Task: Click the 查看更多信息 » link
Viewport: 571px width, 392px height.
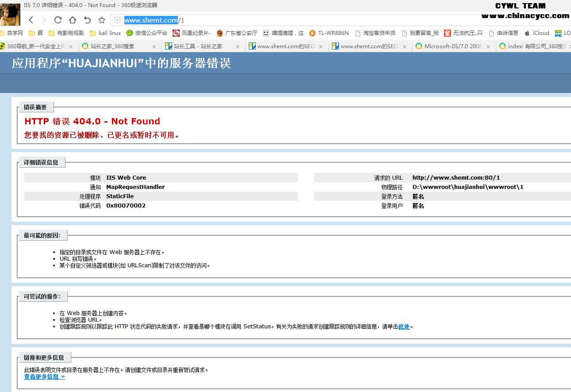Action: 44,377
